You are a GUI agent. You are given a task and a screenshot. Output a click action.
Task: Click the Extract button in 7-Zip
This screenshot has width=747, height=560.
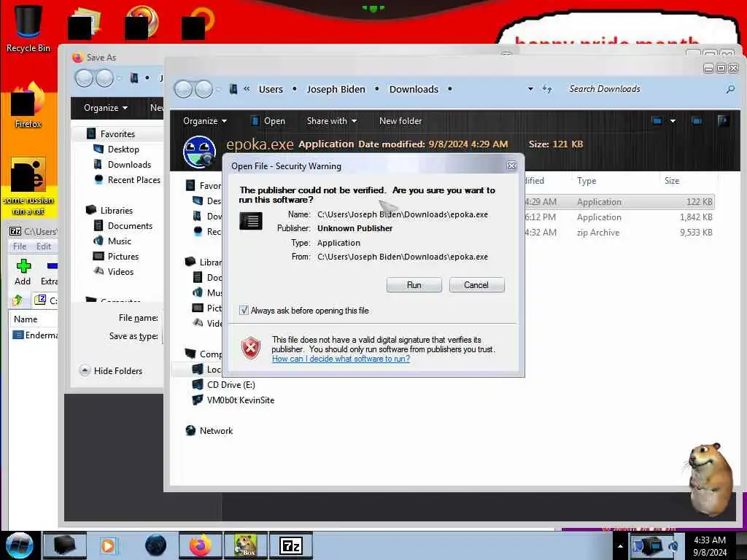pos(50,272)
